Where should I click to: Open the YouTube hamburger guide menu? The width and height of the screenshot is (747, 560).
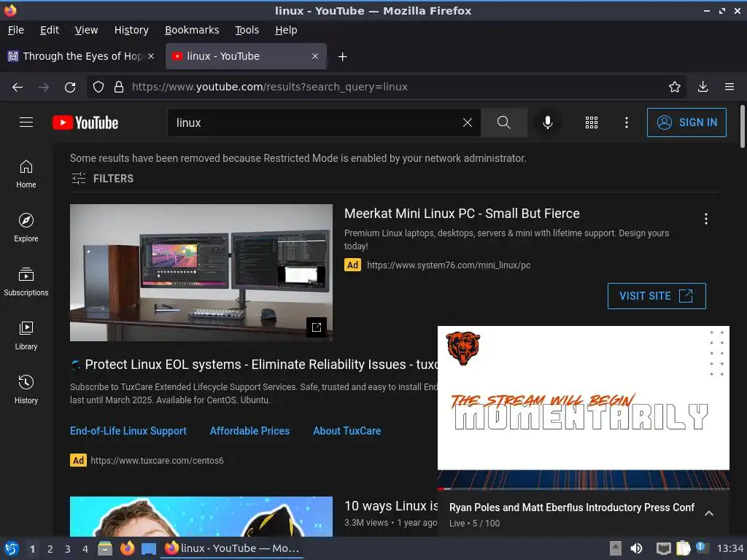click(26, 122)
